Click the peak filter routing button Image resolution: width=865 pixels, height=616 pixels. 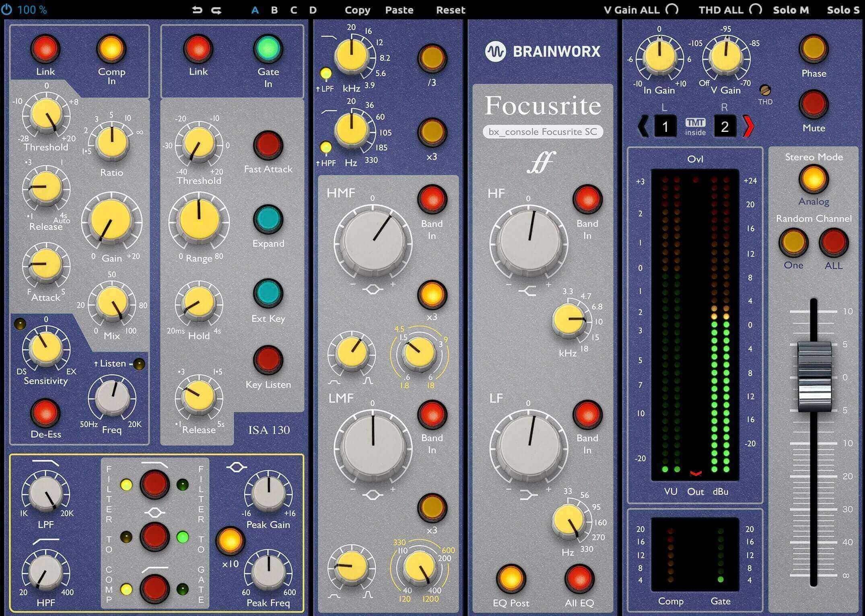(x=154, y=537)
